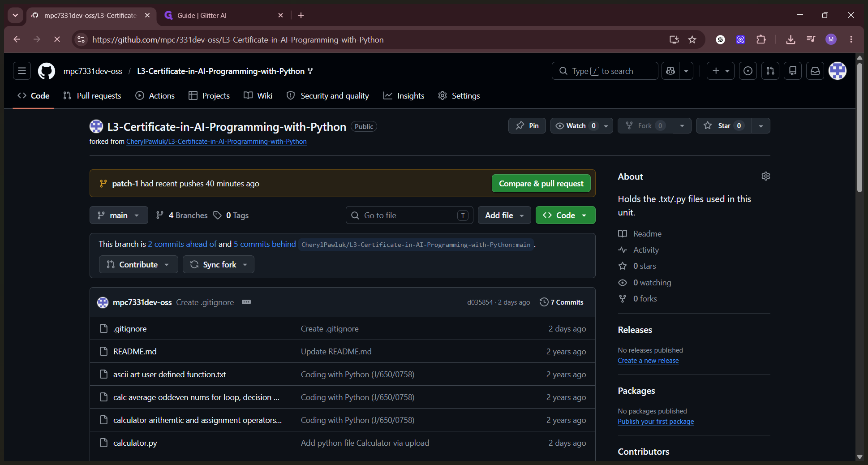Screen dimensions: 868x465
Task: Switch to the Code tab
Action: [x=34, y=96]
